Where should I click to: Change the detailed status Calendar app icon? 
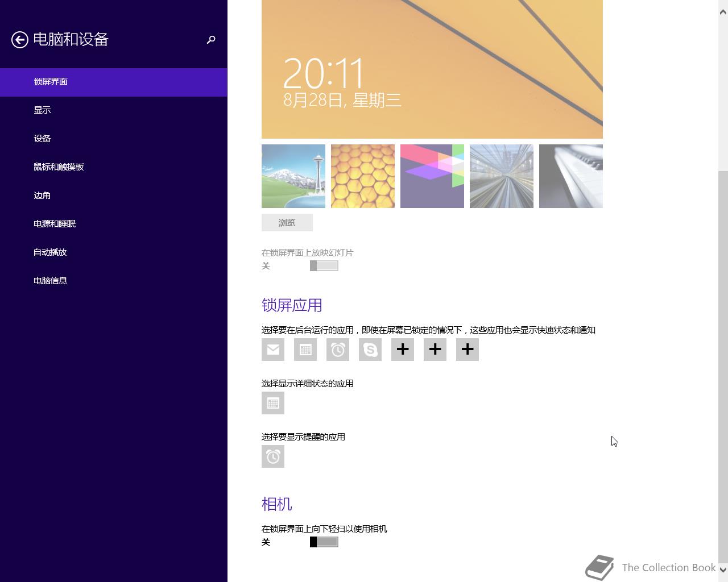(273, 403)
